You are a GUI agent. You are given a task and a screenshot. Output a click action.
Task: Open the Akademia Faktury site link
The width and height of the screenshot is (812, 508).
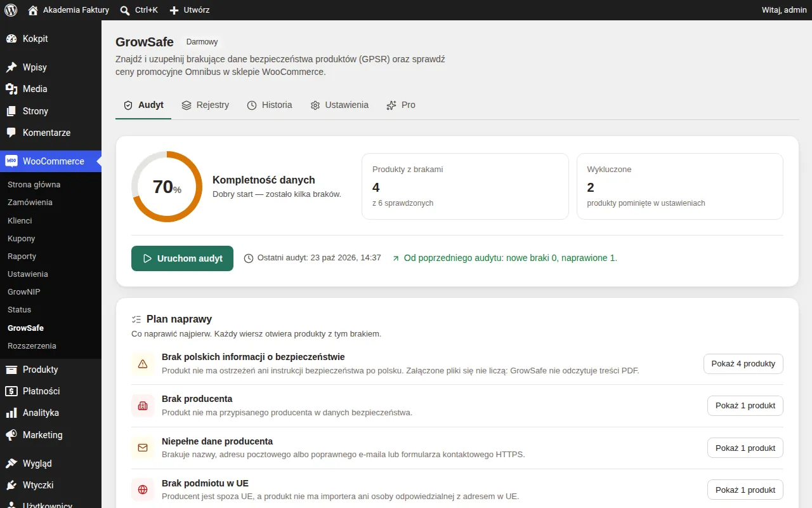tap(69, 10)
